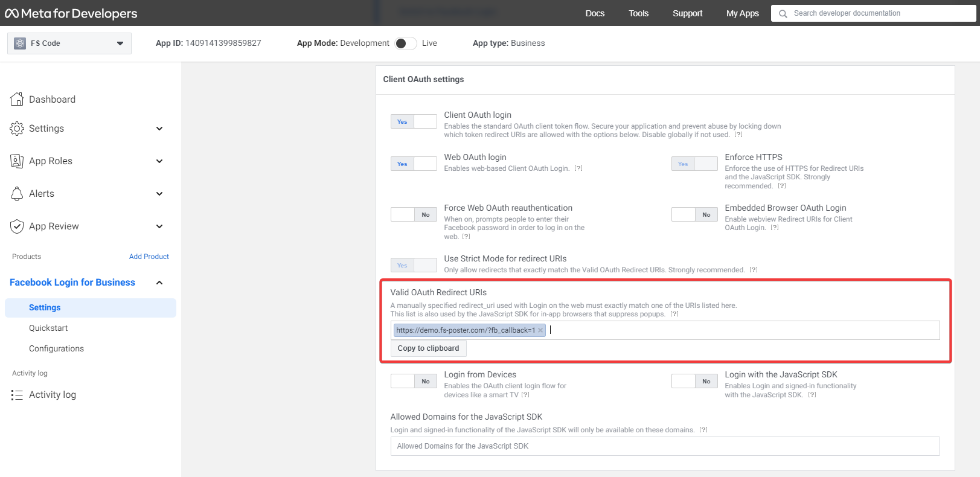Expand the App Roles sidebar section
Viewport: 980px width, 477px height.
tap(159, 161)
